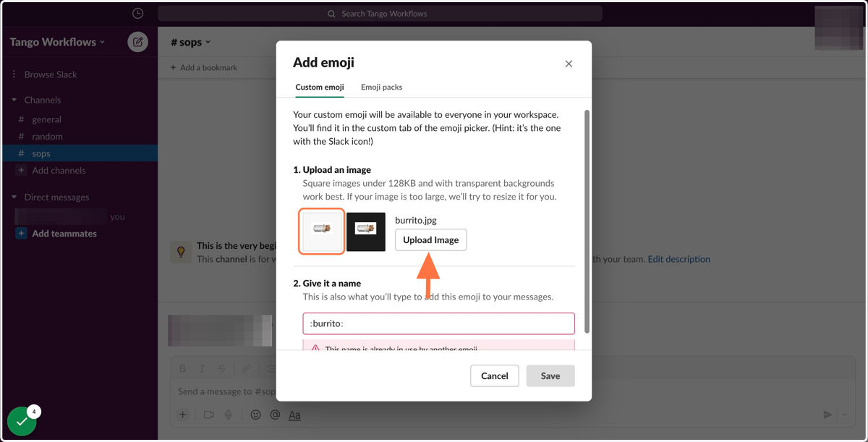Click Add a bookmark
This screenshot has height=442, width=868.
click(x=203, y=67)
